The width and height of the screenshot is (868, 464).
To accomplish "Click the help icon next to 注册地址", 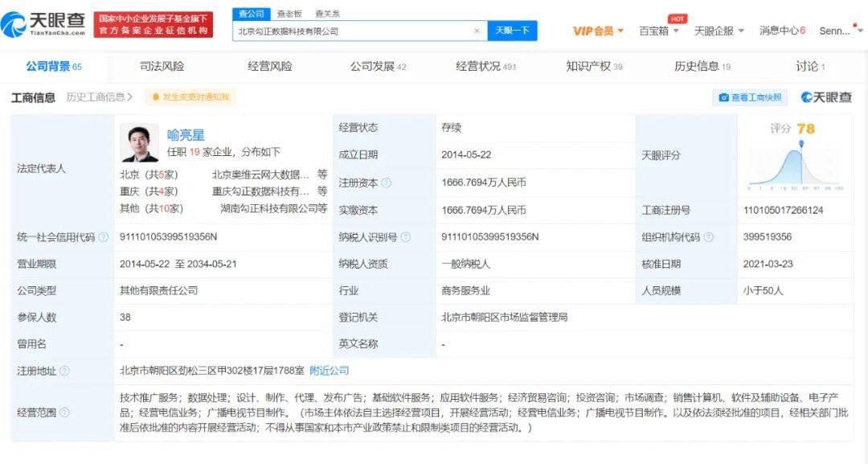I will point(65,371).
